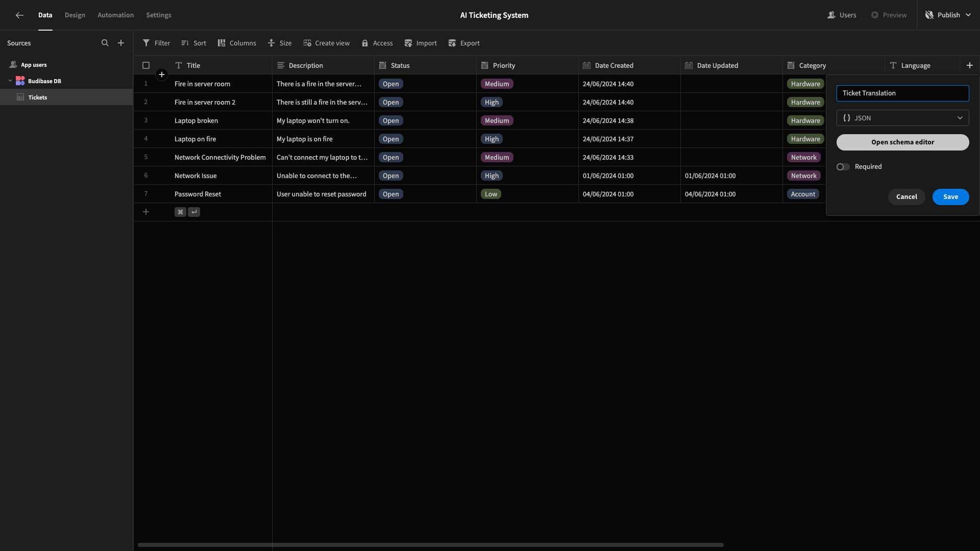This screenshot has height=551, width=980.
Task: Switch to the Automation tab
Action: [x=116, y=15]
